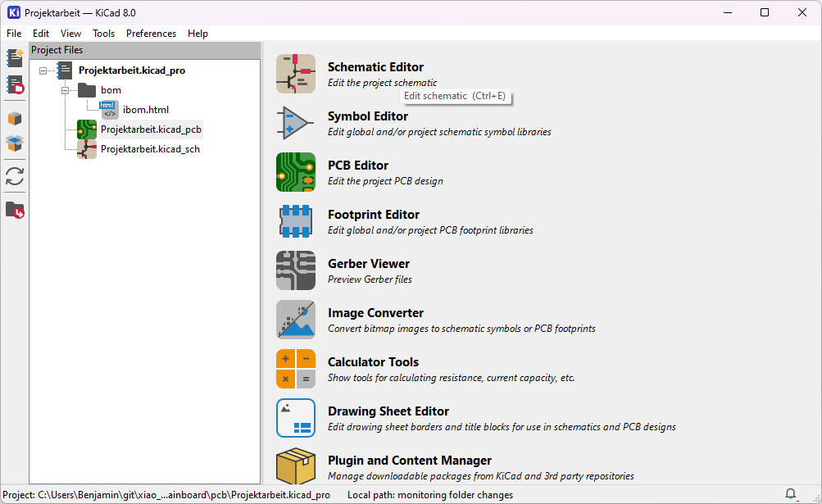The height and width of the screenshot is (504, 822).
Task: Open project folder in file explorer icon
Action: click(15, 211)
